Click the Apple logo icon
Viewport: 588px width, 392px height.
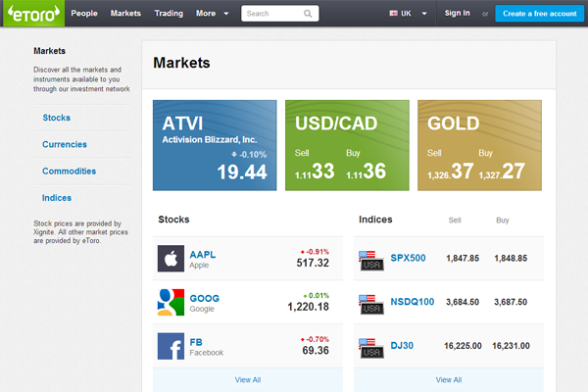point(171,259)
